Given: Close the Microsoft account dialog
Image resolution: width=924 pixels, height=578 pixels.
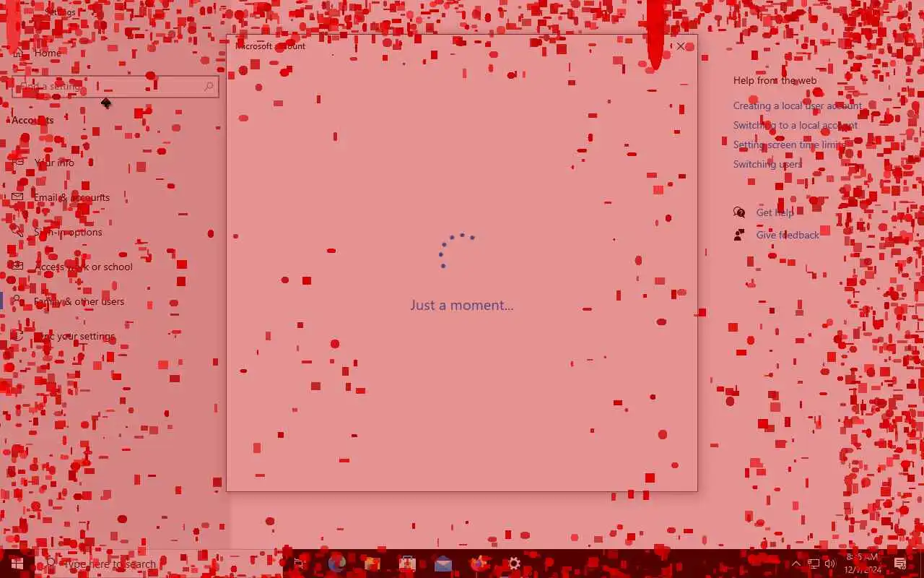Looking at the screenshot, I should point(681,46).
